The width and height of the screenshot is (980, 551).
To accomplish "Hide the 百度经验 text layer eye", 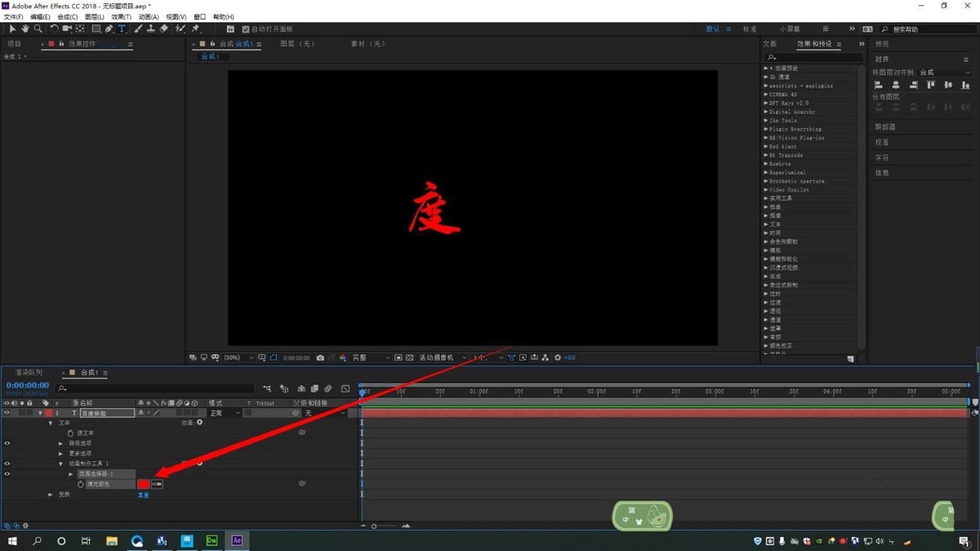I will click(7, 413).
